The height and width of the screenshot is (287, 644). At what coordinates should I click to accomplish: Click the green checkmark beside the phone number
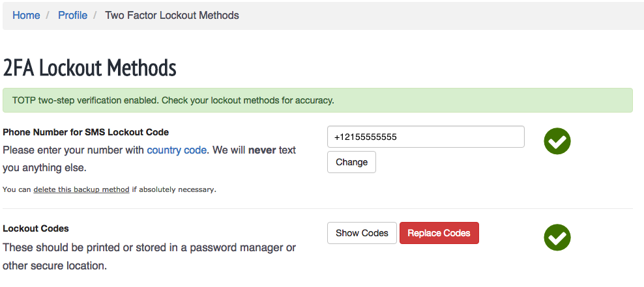point(557,141)
